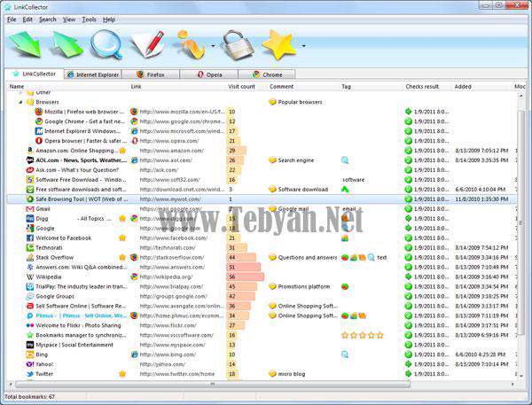Sort by the Visit count column header
Image resolution: width=532 pixels, height=405 pixels.
(x=241, y=87)
